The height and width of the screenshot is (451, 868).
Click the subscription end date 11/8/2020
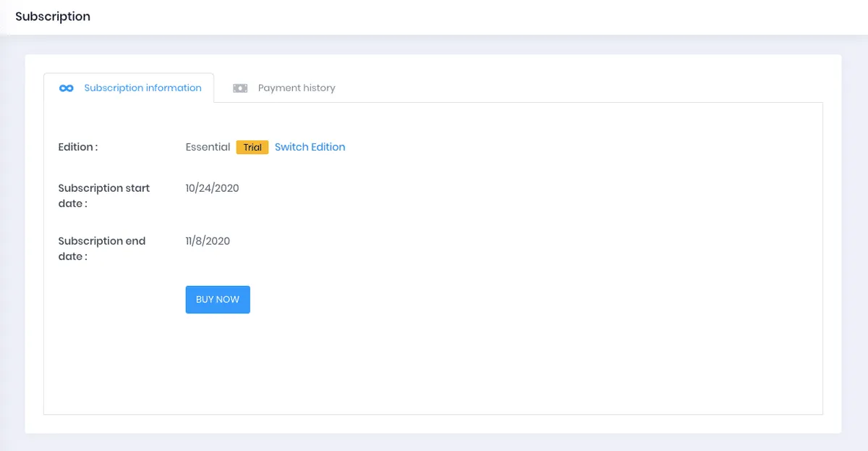pos(208,240)
